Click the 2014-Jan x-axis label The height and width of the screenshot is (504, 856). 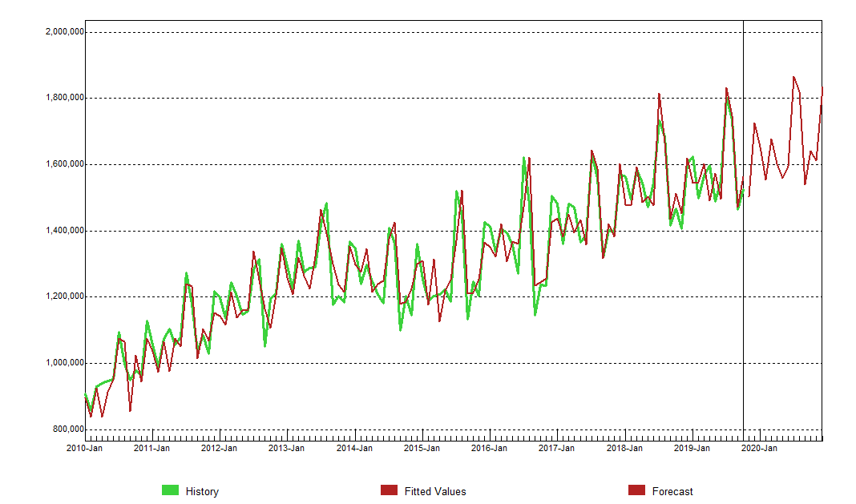354,449
